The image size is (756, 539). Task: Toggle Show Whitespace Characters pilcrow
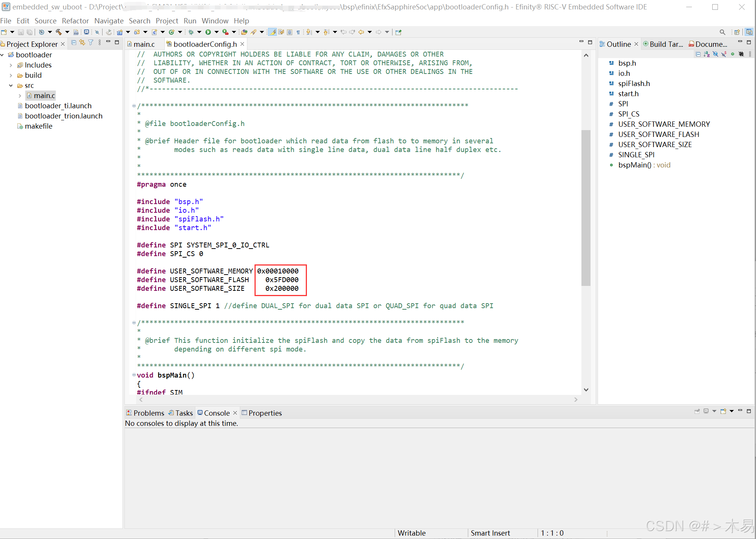coord(298,32)
